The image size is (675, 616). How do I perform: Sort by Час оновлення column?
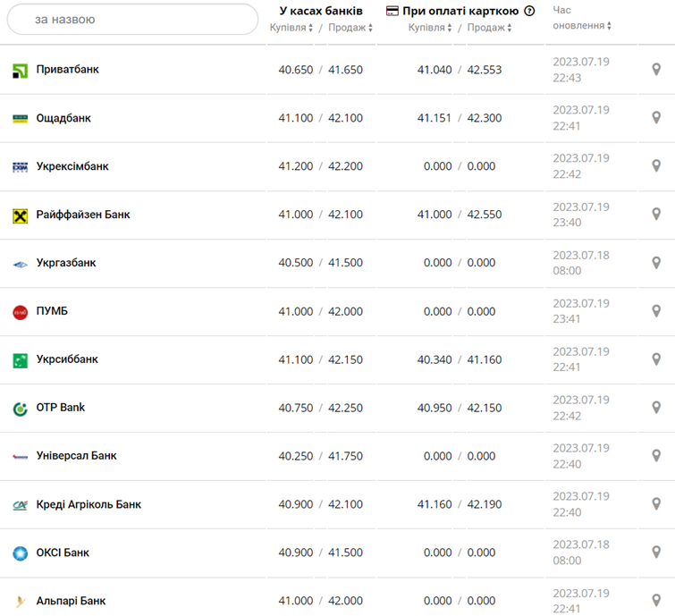(x=582, y=26)
